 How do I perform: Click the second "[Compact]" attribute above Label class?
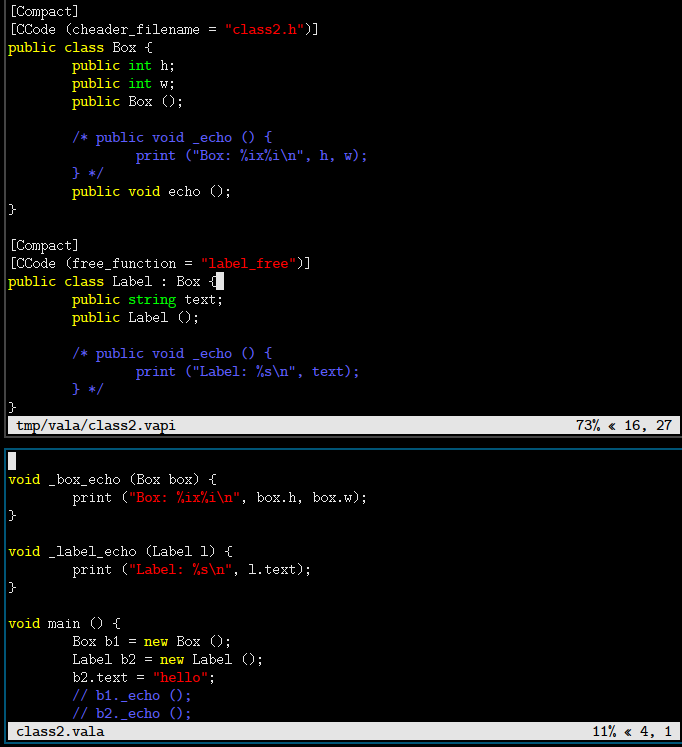pos(44,245)
